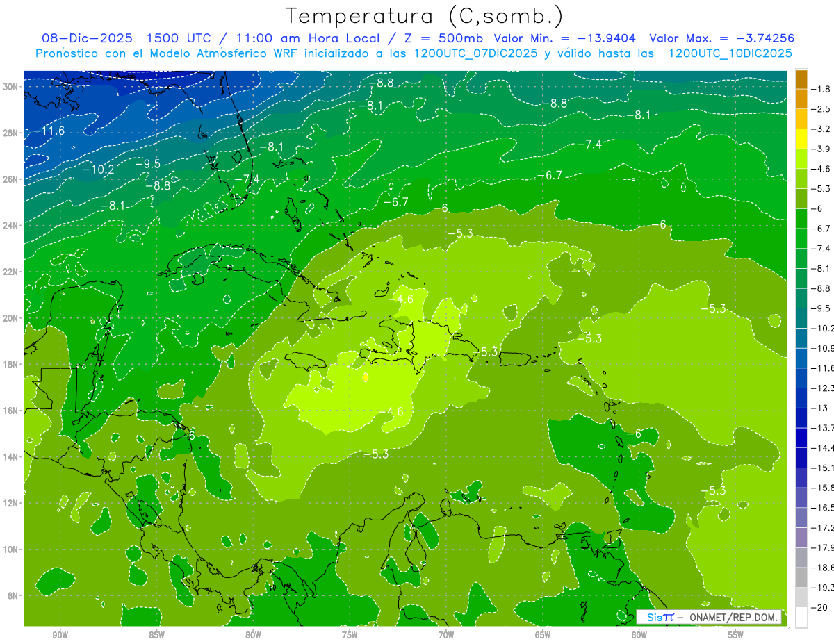Click the '90W' longitude axis label
This screenshot has height=644, width=834.
(x=60, y=635)
